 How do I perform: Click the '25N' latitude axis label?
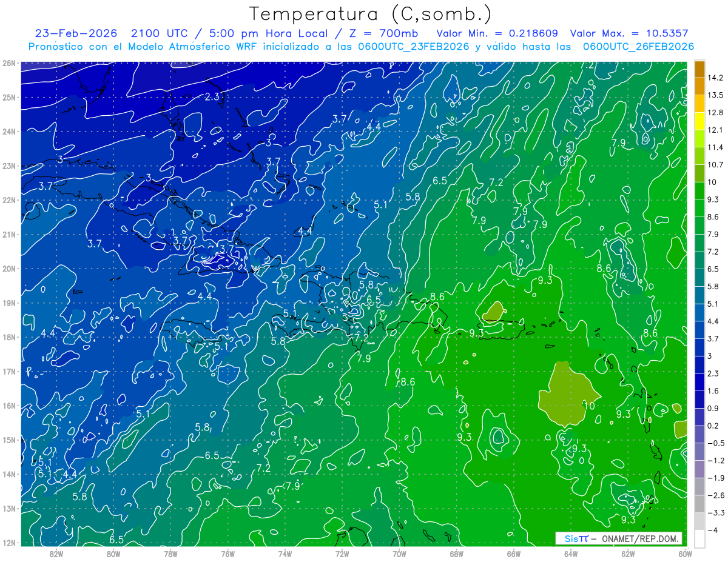tap(9, 97)
